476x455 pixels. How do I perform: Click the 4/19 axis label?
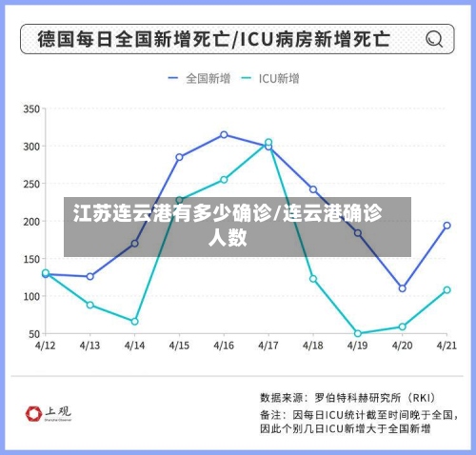tap(358, 346)
